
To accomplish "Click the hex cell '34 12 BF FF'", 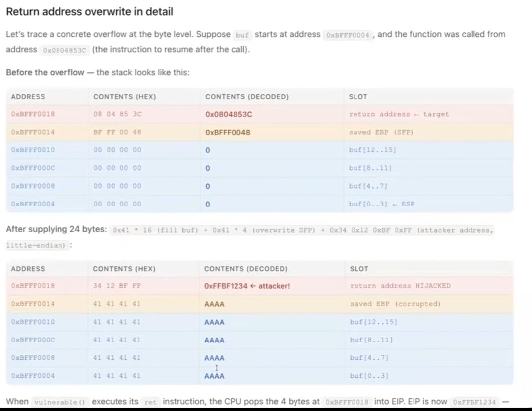I will coord(117,286).
